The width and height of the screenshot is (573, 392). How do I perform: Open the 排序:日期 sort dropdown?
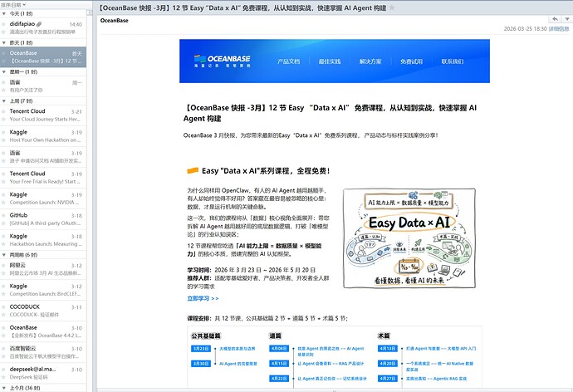point(13,5)
